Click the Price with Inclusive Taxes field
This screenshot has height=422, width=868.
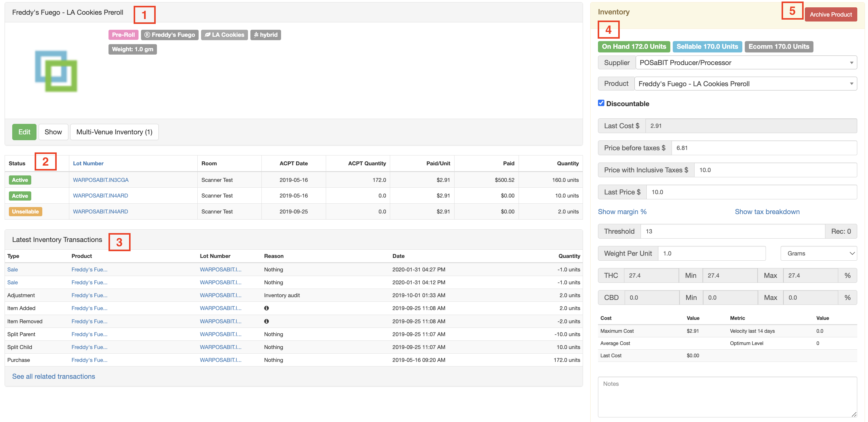(x=775, y=170)
